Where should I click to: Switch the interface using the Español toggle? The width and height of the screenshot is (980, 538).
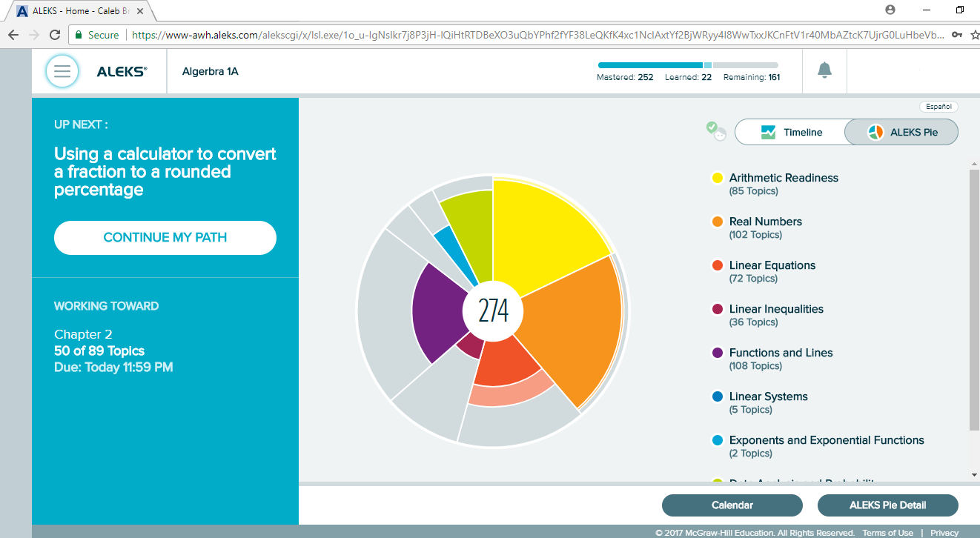(x=938, y=106)
